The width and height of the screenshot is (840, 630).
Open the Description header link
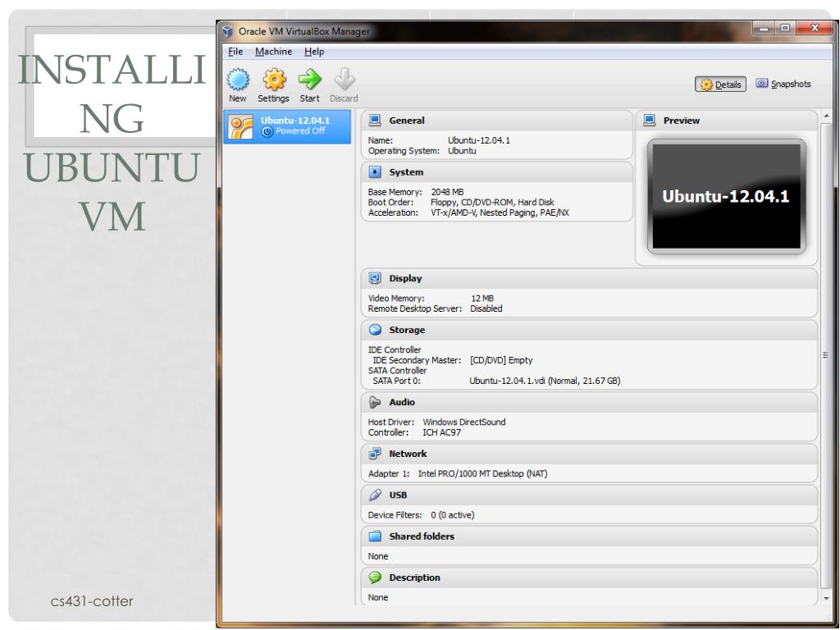414,577
